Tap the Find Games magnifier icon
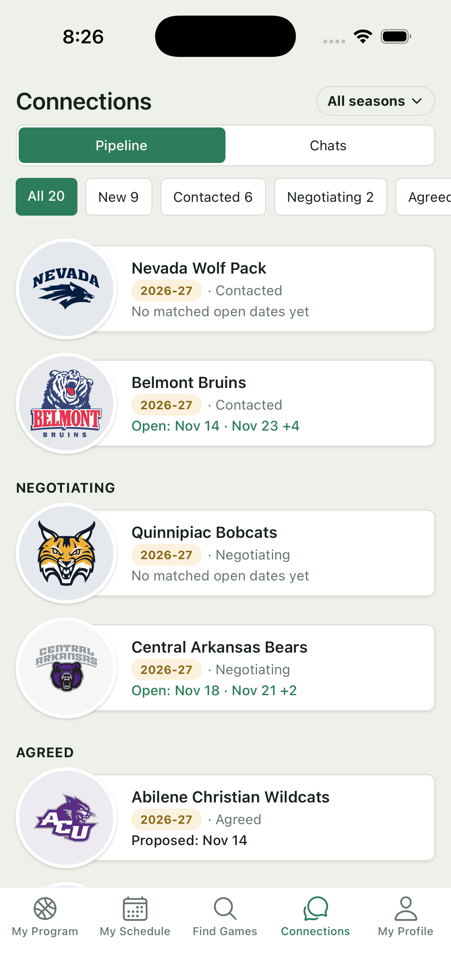 click(225, 909)
